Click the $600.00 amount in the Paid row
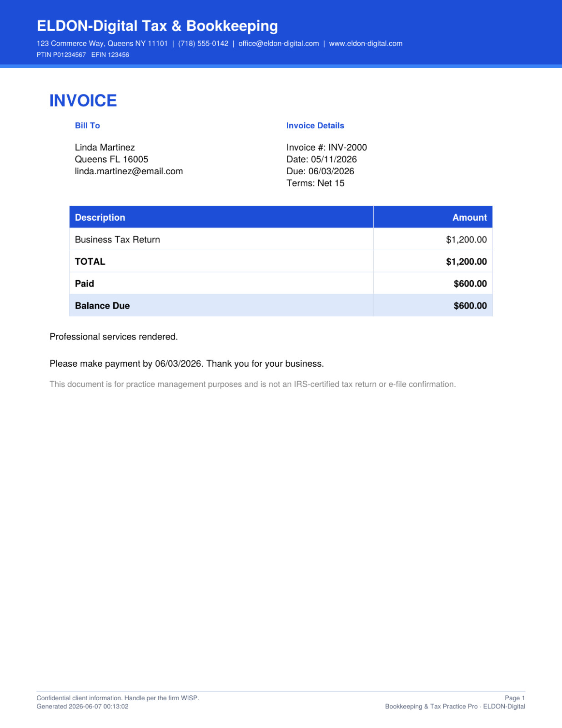562x728 pixels. pyautogui.click(x=470, y=283)
